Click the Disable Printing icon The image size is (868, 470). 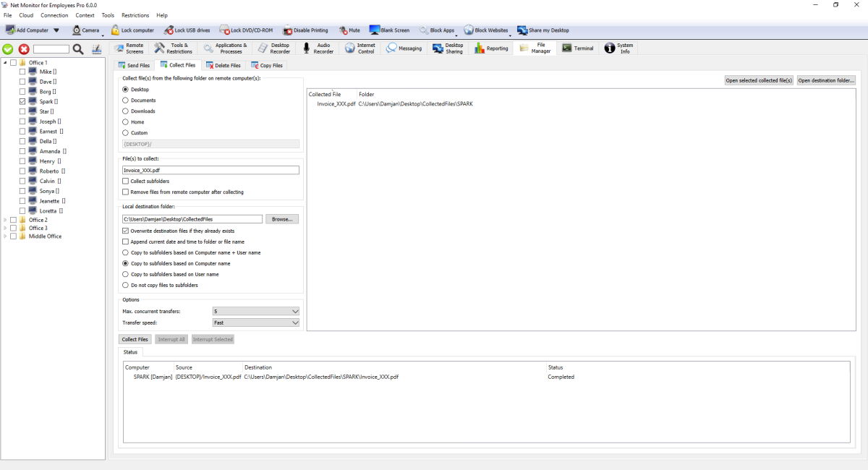[288, 30]
